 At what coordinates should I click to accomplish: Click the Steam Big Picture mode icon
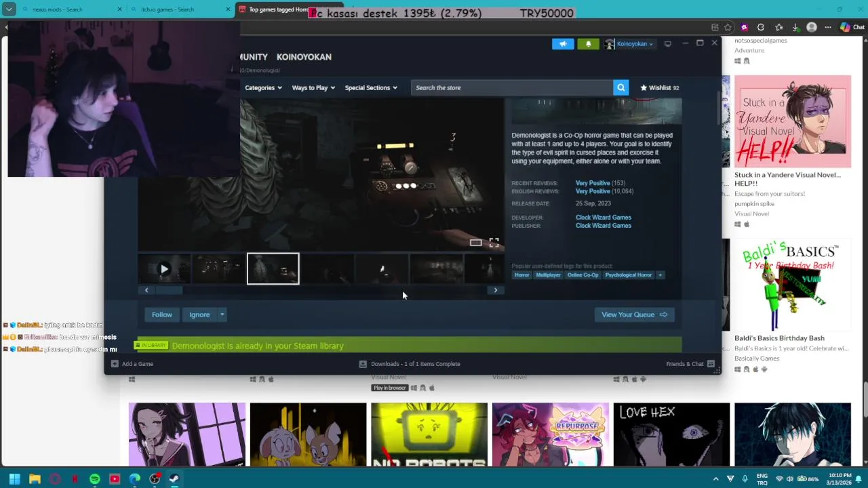[x=668, y=43]
